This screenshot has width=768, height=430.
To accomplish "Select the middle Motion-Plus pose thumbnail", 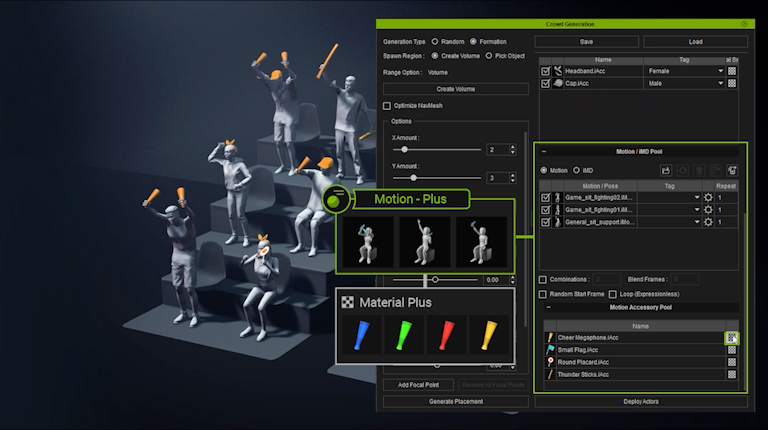I will click(x=425, y=241).
